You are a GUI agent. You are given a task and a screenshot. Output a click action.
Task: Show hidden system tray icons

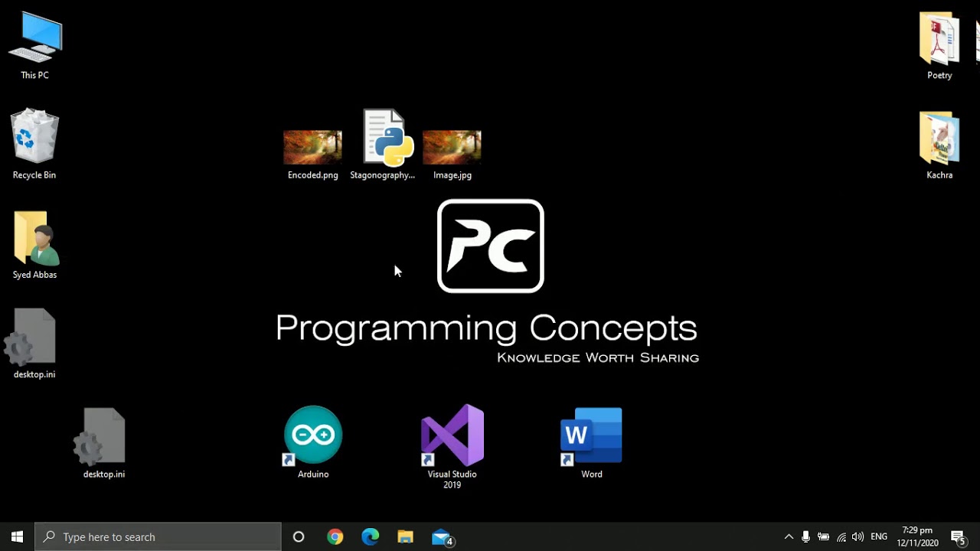click(789, 536)
